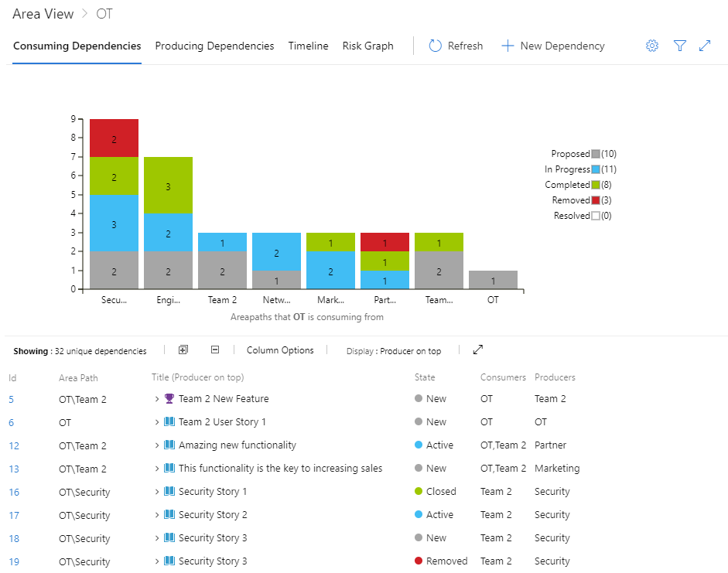728x573 pixels.
Task: Open the Risk Graph tab
Action: pos(367,46)
